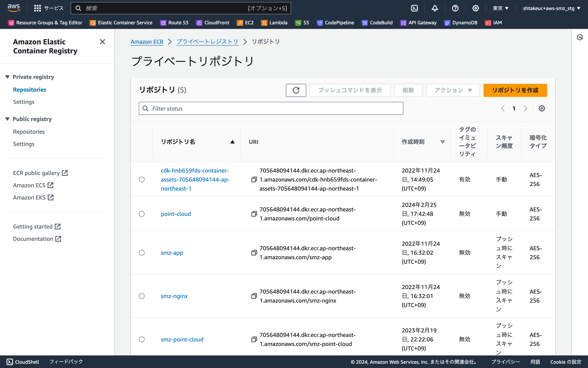Open DynamoDB shortcut
This screenshot has width=588, height=368.
[461, 23]
